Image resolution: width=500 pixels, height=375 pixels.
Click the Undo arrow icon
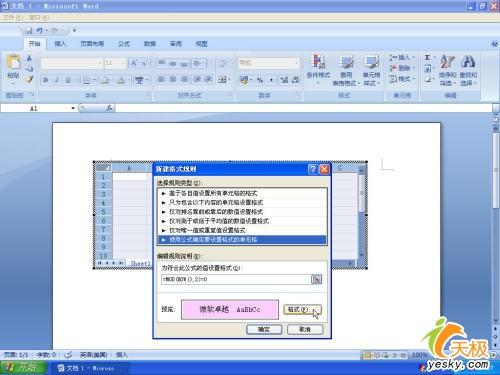[39, 31]
